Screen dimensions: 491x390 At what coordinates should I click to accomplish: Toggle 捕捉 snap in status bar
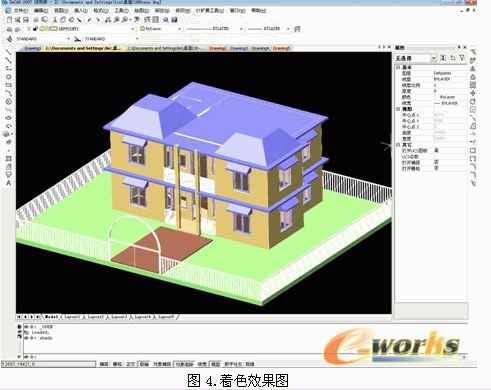pos(104,364)
